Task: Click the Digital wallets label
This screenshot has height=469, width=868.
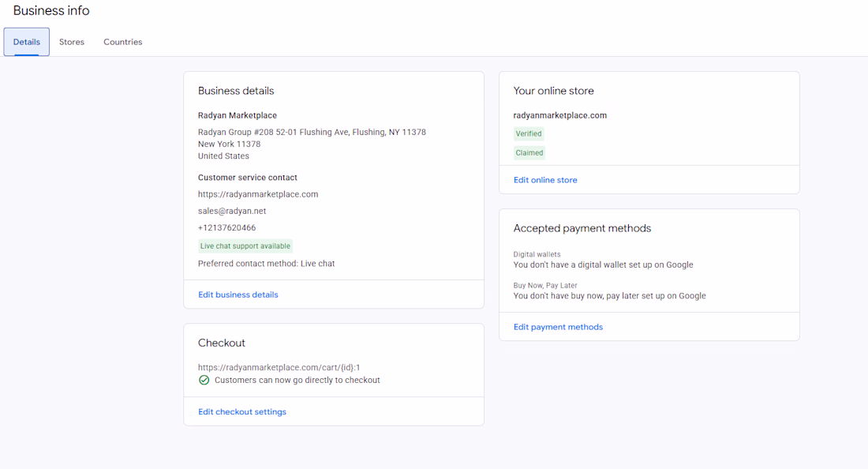Action: (537, 254)
